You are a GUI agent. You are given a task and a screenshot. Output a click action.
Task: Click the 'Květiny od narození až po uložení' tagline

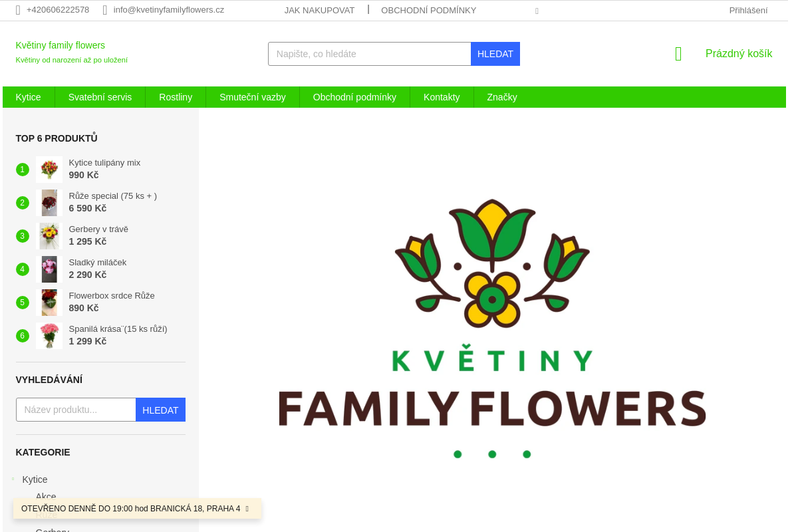click(72, 60)
